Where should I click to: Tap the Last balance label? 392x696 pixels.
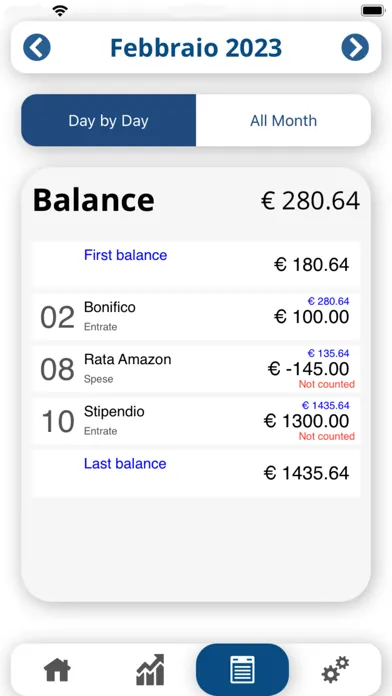pyautogui.click(x=125, y=463)
